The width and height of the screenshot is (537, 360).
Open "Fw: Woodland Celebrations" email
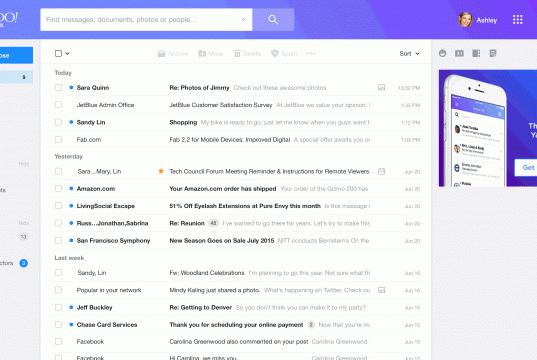tap(207, 273)
